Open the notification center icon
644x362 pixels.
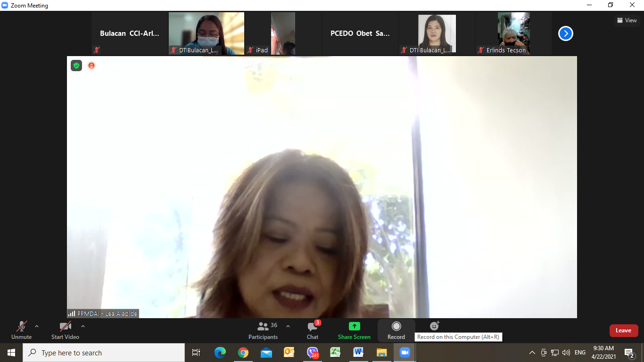coord(629,353)
